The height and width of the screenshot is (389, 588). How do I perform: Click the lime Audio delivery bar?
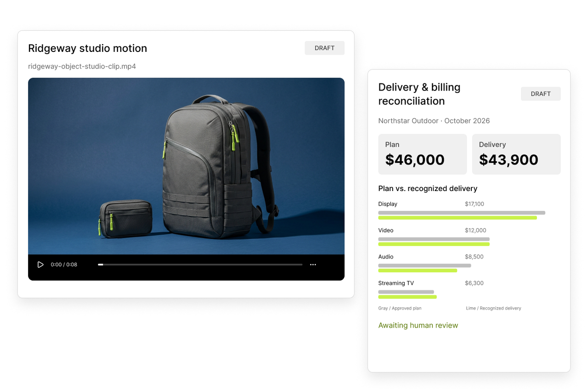click(418, 271)
